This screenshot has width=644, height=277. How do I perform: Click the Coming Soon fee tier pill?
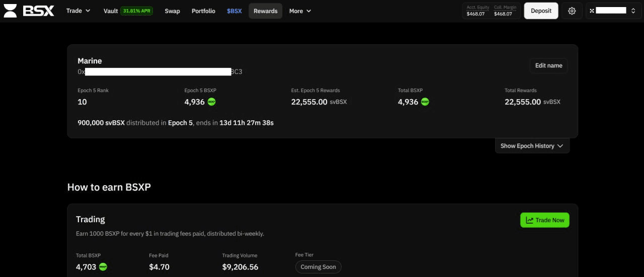pyautogui.click(x=318, y=267)
